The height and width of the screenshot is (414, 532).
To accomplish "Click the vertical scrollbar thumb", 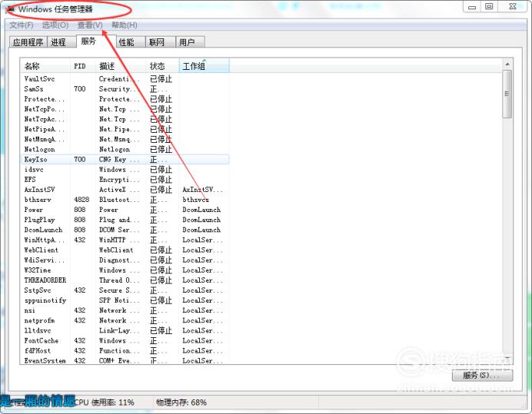I will (507, 94).
